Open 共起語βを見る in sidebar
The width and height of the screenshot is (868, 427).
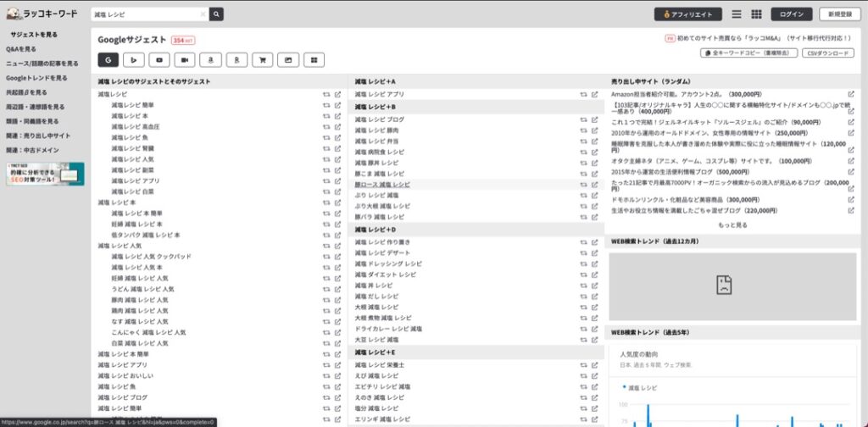click(x=26, y=92)
